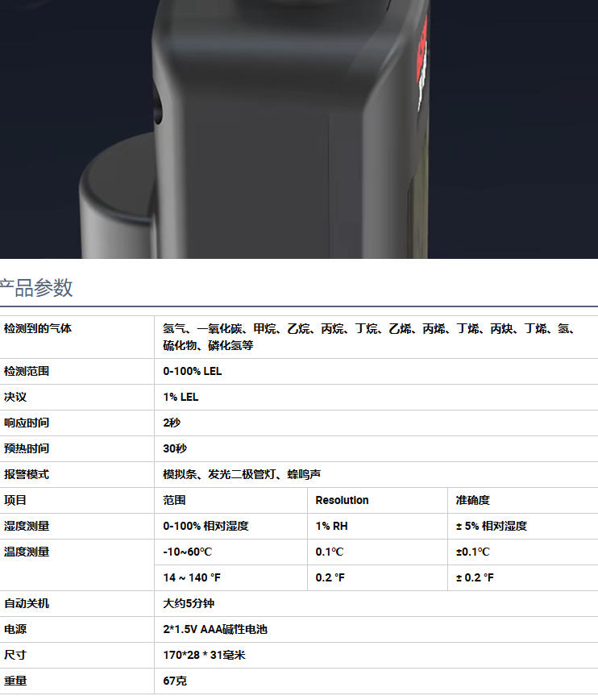Click the 67克 weight value

175,681
